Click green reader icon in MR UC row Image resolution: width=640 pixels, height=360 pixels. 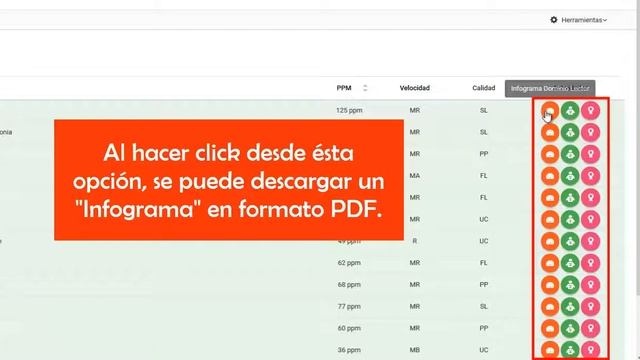coord(570,220)
